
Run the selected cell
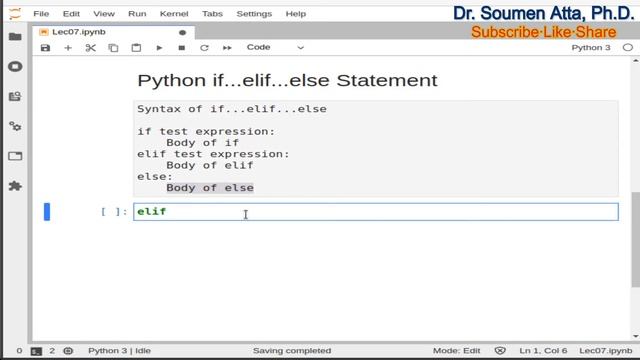[159, 48]
